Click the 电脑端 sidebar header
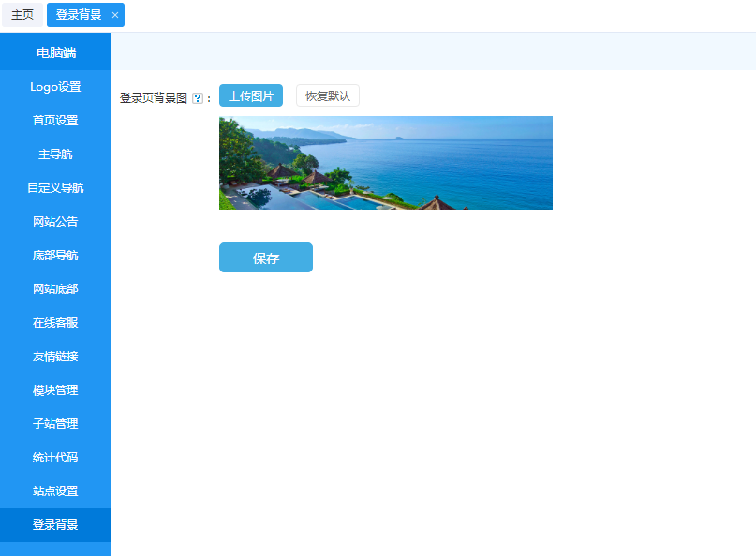756x556 pixels. (x=55, y=52)
